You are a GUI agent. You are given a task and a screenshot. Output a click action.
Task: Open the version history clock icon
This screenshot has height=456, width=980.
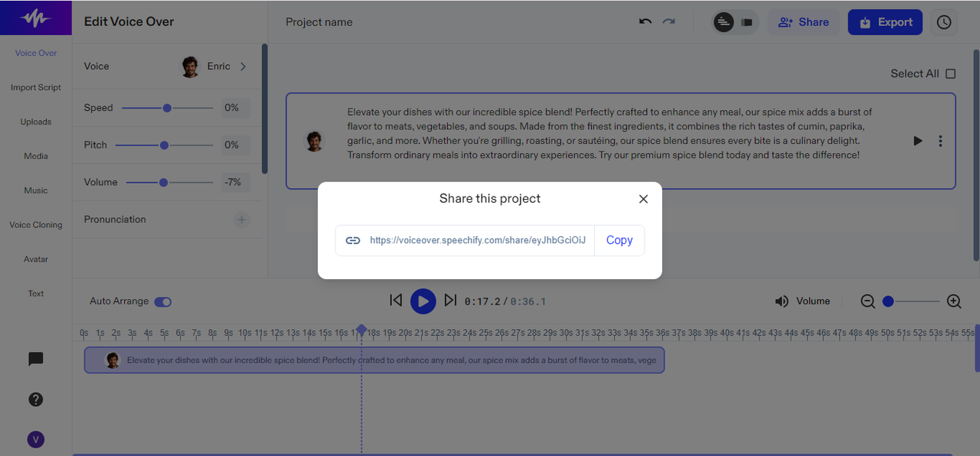pos(944,22)
